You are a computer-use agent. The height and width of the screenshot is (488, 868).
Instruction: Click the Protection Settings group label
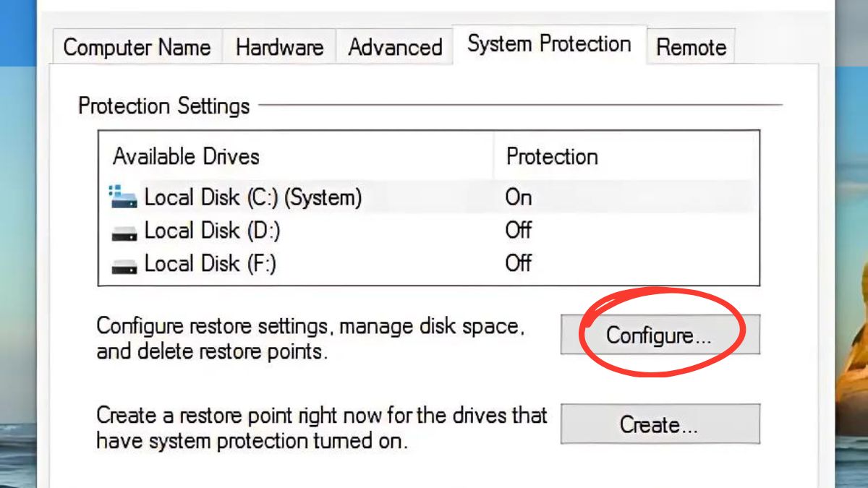(164, 106)
